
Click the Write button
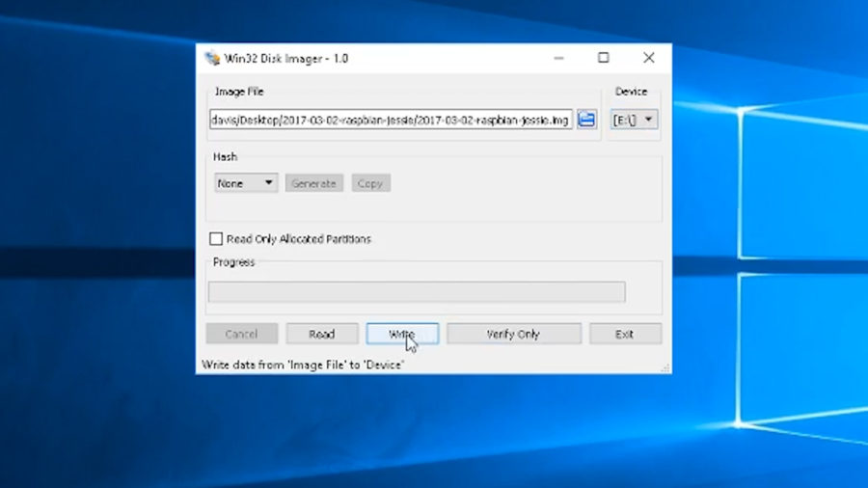(402, 334)
